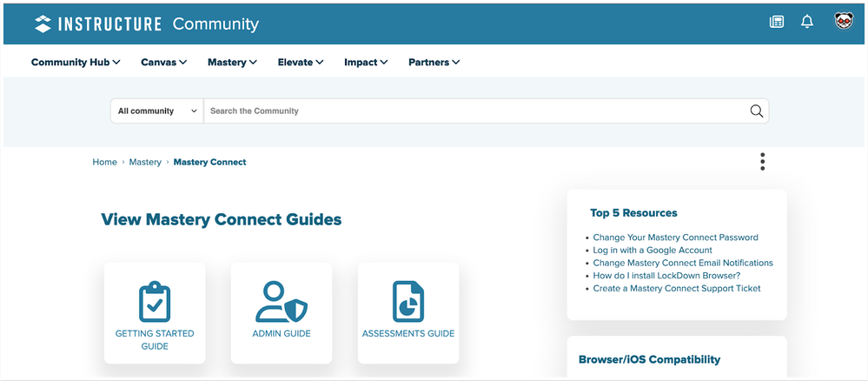Click the GETTING STARTED GUIDE label

pos(155,340)
